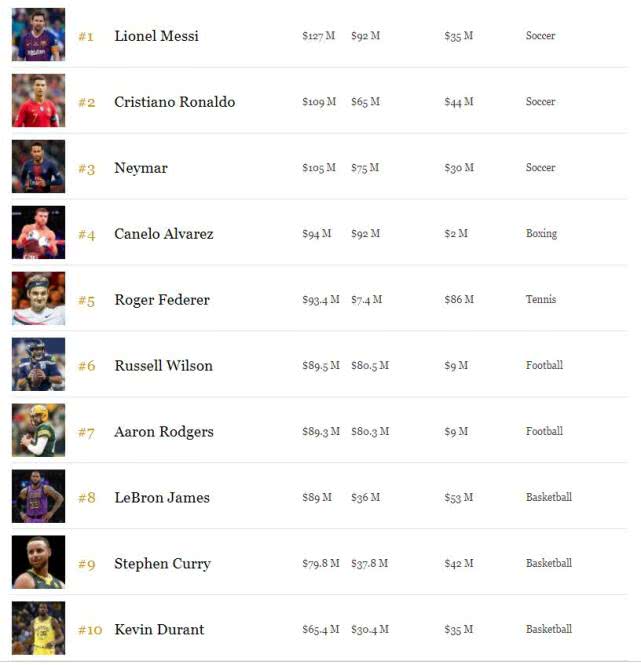This screenshot has width=641, height=665.
Task: Open the Russell Wilson row photo
Action: [38, 365]
